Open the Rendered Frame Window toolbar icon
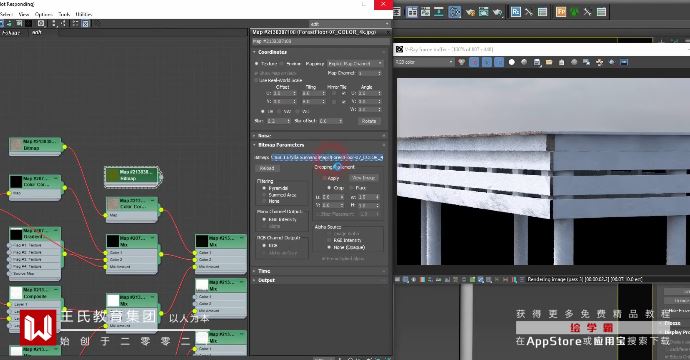 (484, 12)
